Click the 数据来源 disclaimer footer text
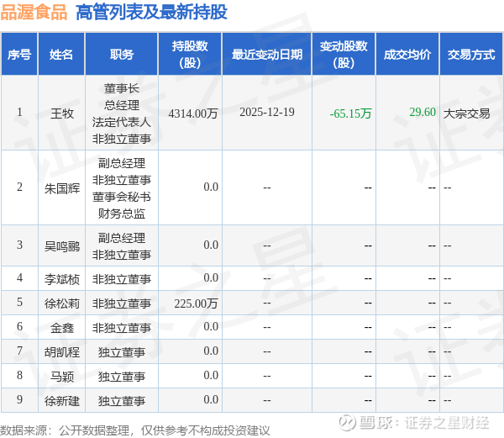504x438 pixels. tap(135, 430)
